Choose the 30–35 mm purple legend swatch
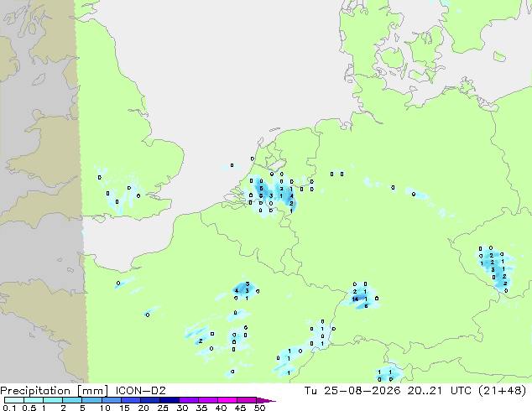This screenshot has height=411, width=532. 189,400
